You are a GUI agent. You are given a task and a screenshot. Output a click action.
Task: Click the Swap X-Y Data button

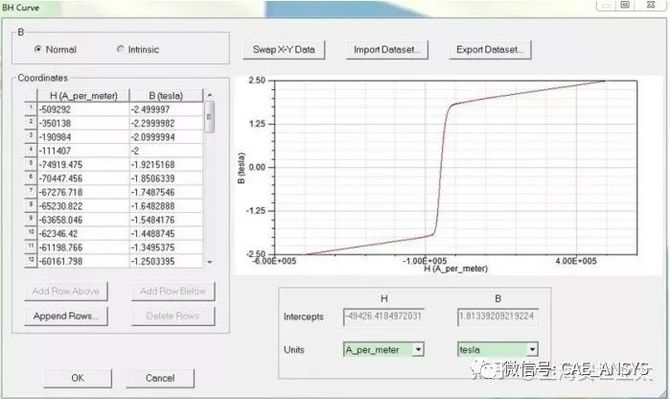point(284,50)
